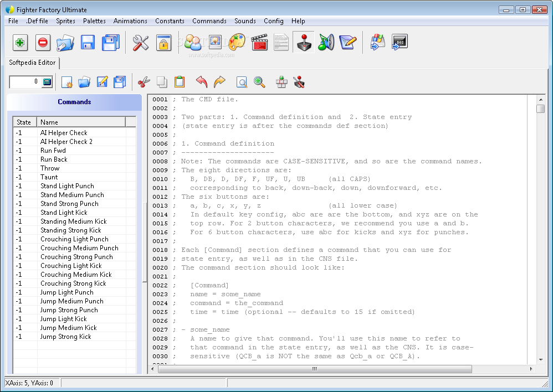Open the palettes paint palette icon

coord(237,43)
